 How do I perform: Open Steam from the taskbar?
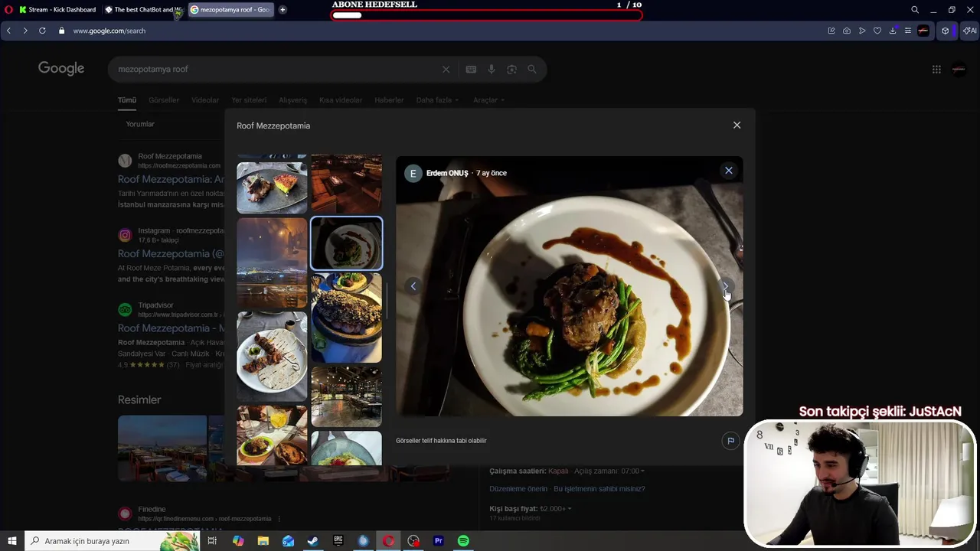pyautogui.click(x=313, y=541)
